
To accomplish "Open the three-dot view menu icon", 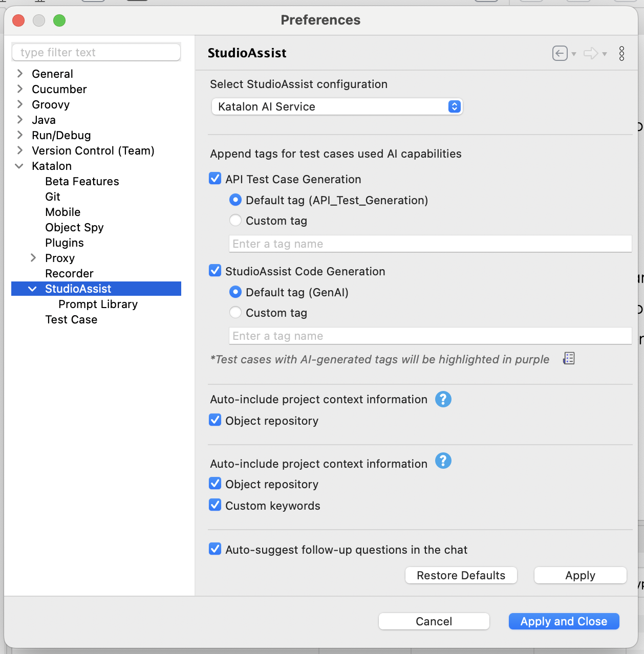I will pyautogui.click(x=622, y=53).
